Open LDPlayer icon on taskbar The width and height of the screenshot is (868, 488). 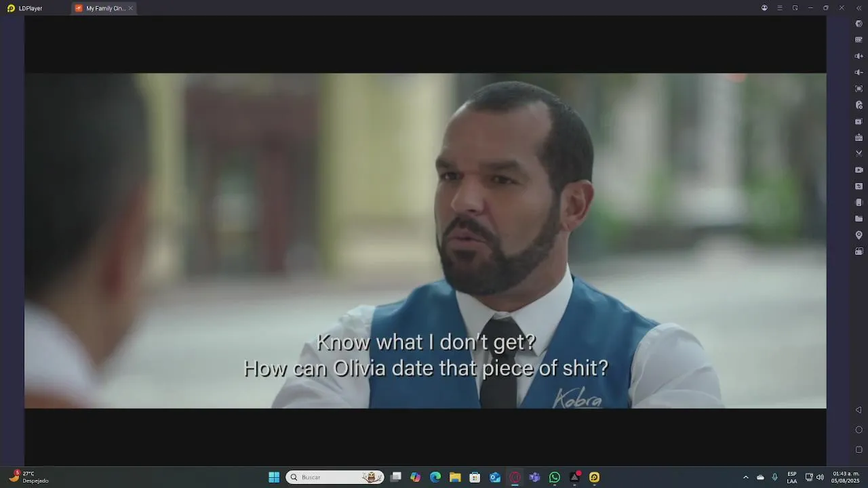pos(594,477)
